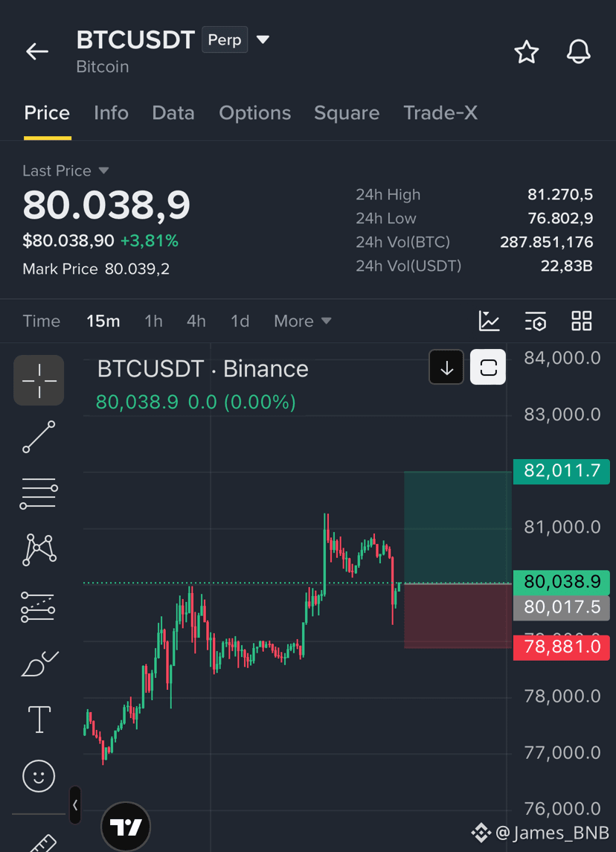The width and height of the screenshot is (616, 852).
Task: Switch to the Square tab
Action: click(x=347, y=113)
